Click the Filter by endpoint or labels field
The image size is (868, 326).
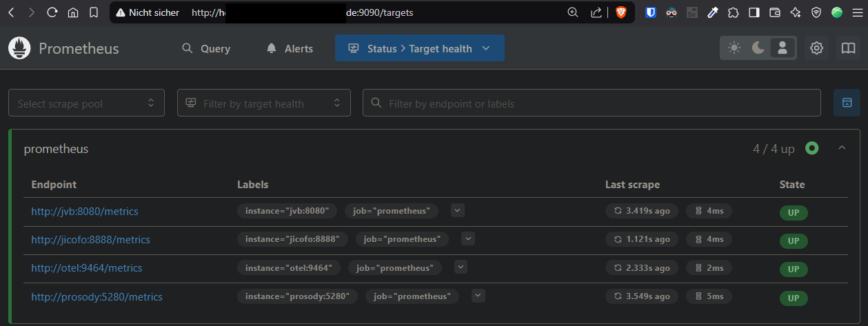point(592,103)
